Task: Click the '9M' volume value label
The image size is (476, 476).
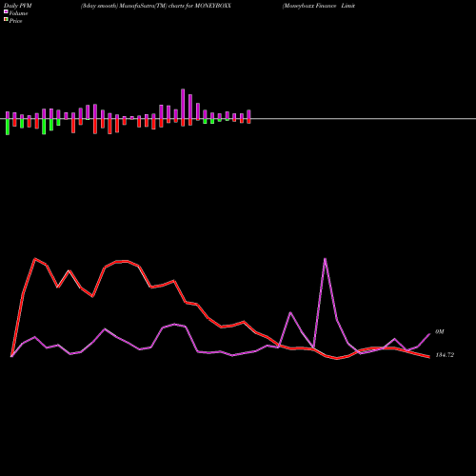Action: [x=440, y=332]
